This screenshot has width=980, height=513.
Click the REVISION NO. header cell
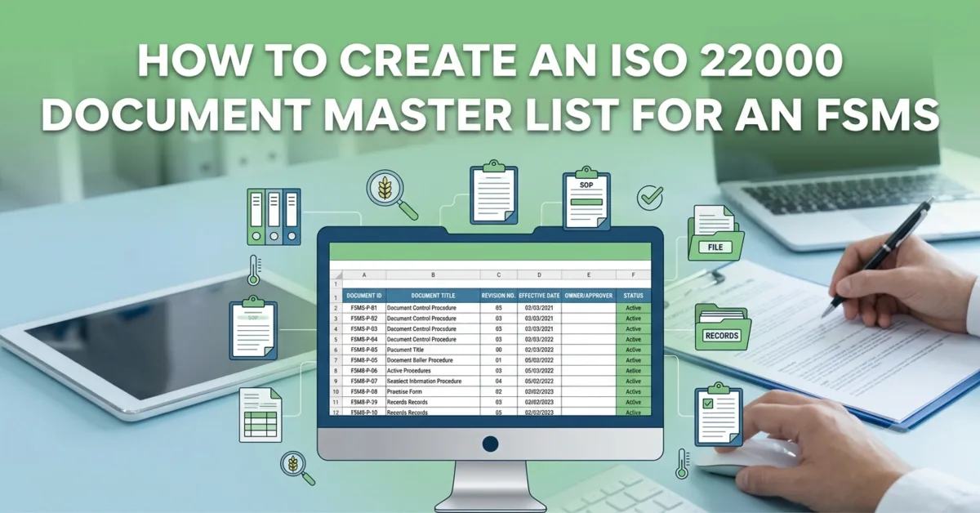(498, 296)
